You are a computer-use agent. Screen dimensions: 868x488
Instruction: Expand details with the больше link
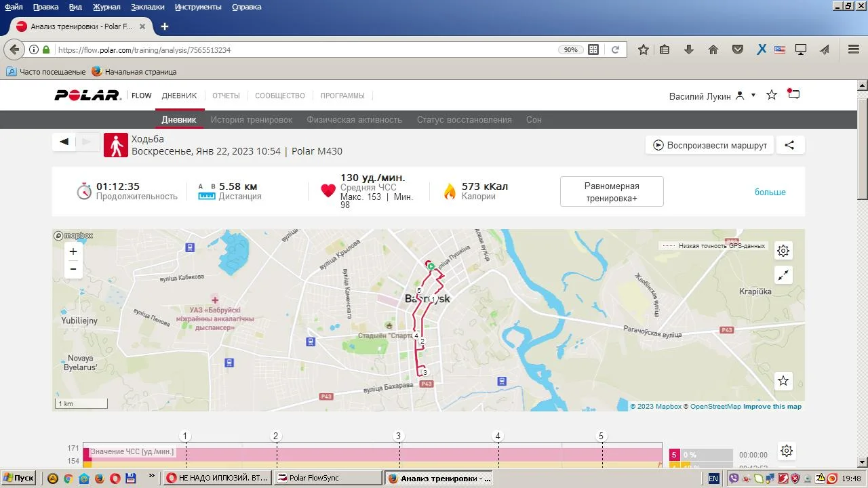770,192
